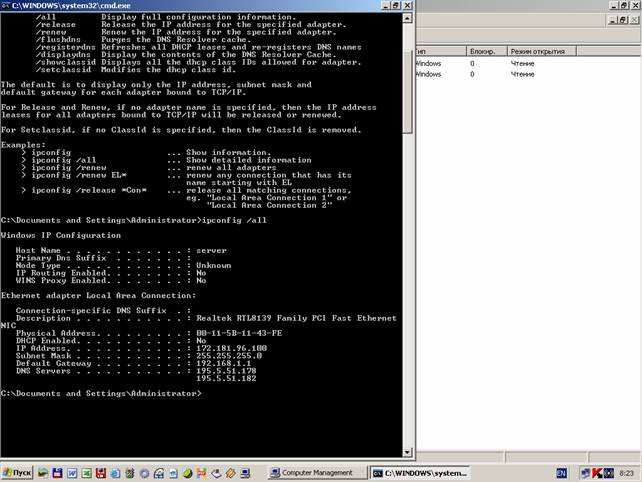The width and height of the screenshot is (642, 482).
Task: Sort by the Режим открытия column header
Action: pyautogui.click(x=541, y=51)
